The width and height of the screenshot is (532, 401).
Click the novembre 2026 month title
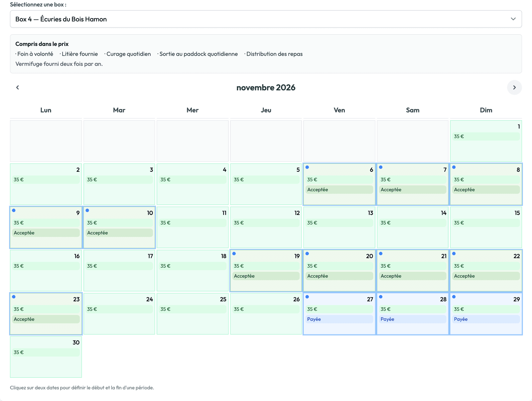(266, 87)
